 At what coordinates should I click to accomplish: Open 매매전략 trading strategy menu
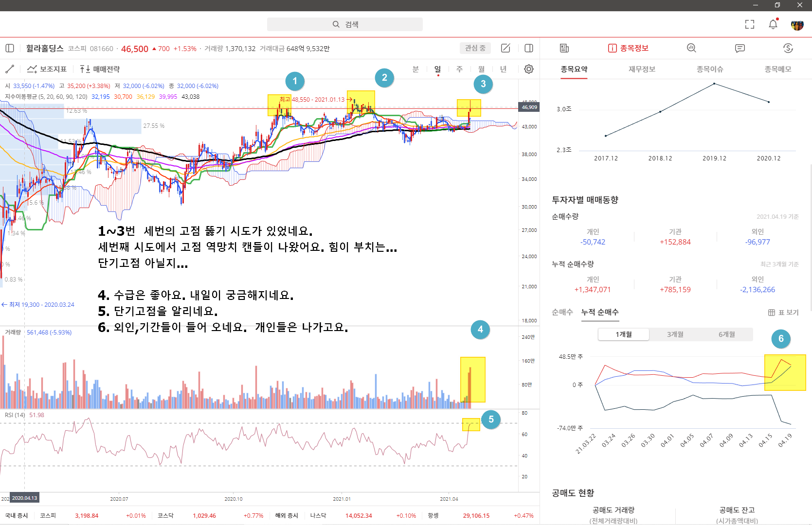100,69
